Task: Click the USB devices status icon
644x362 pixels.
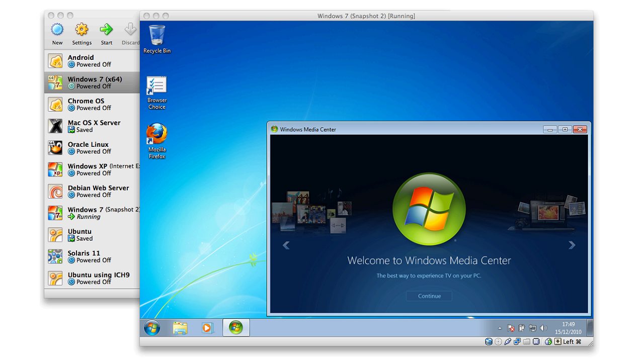Action: 508,341
